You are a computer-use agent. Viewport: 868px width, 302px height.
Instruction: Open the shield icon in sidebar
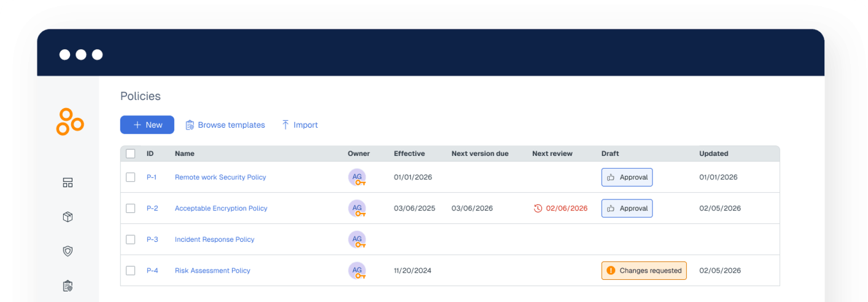click(x=68, y=251)
